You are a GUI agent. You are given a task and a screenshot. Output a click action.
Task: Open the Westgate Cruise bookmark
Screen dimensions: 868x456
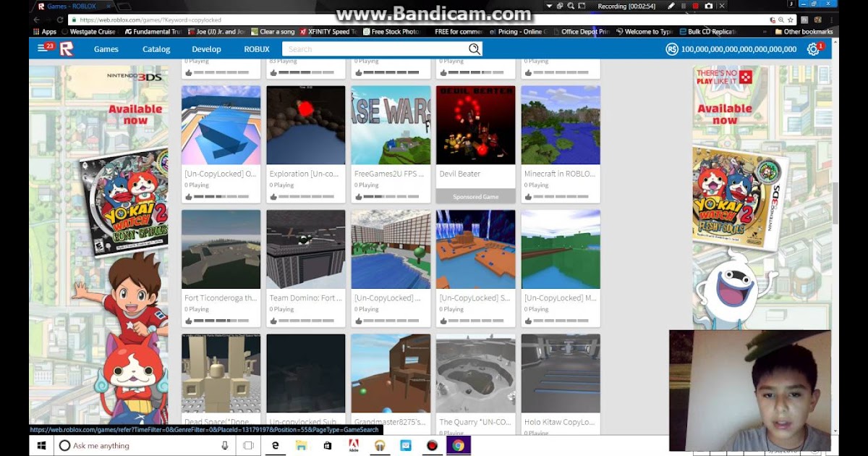click(x=90, y=32)
